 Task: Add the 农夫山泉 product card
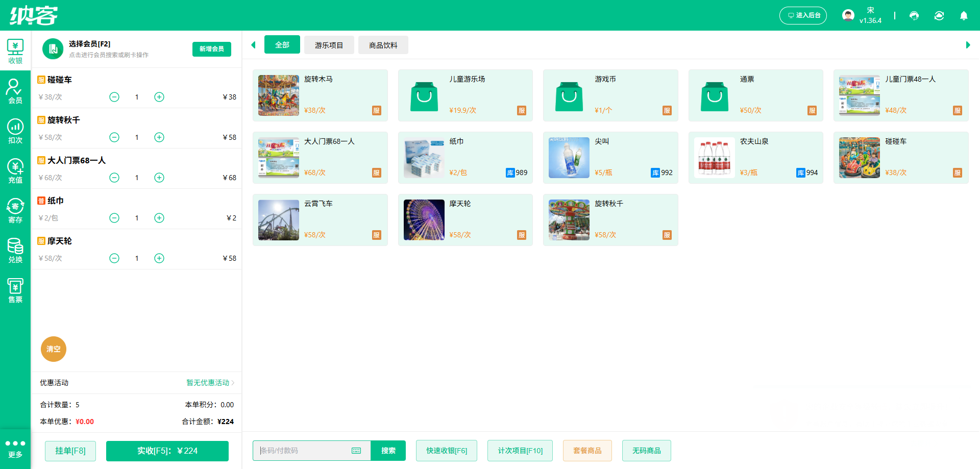point(756,158)
